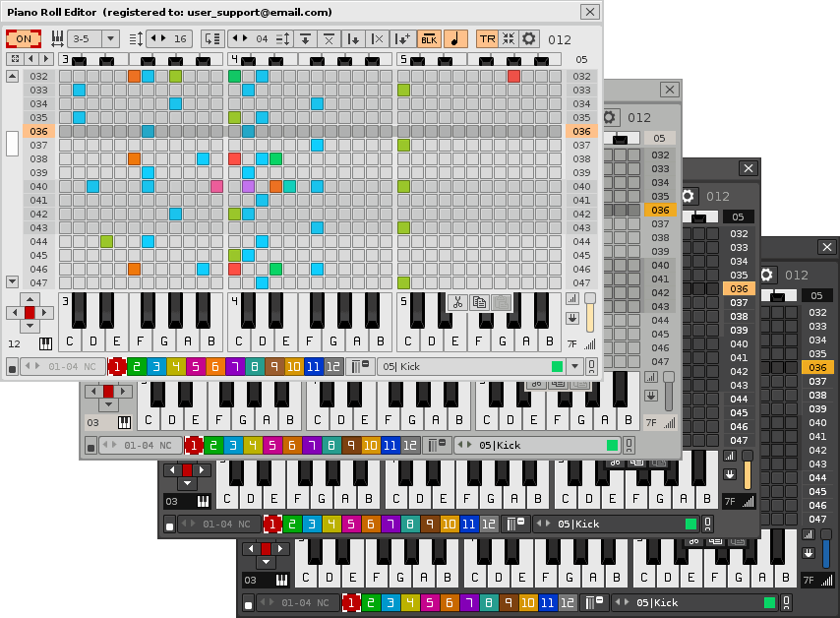Click the red center navigation pad button
Screen dimensions: 840x618
[x=30, y=312]
